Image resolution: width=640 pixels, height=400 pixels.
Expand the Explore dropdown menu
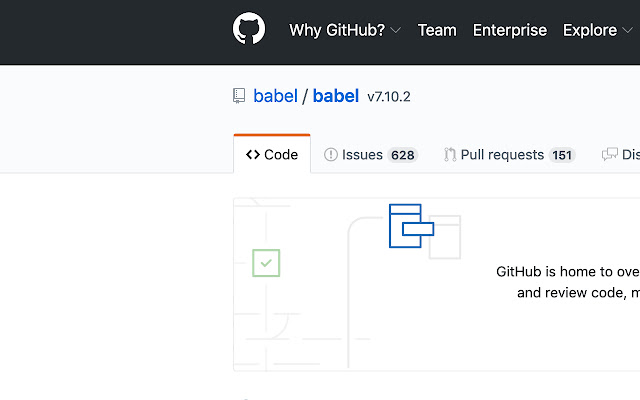click(598, 30)
